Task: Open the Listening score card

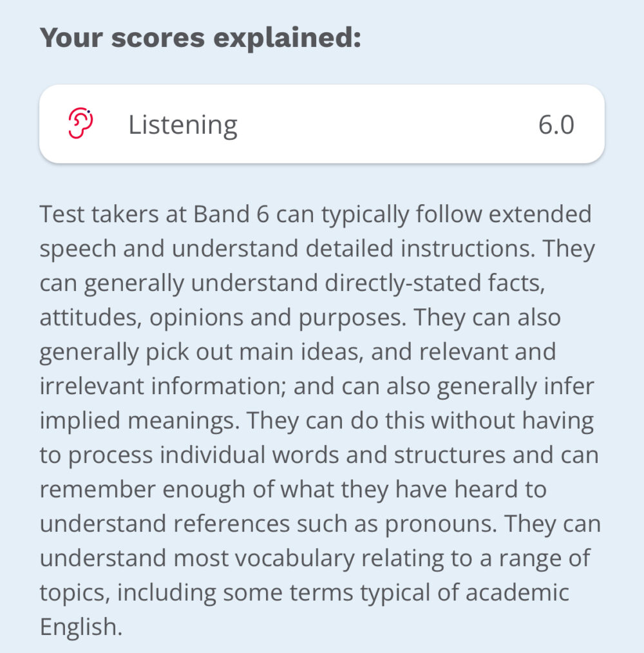Action: [x=321, y=124]
